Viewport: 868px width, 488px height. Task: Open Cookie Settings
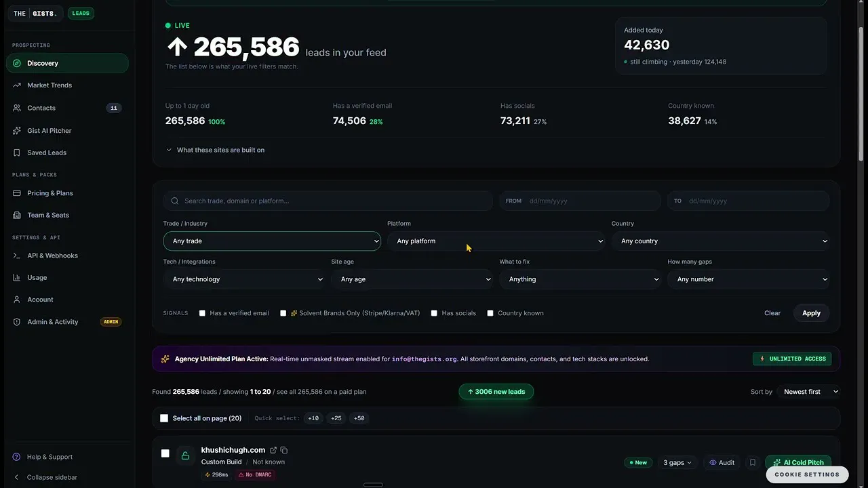(807, 474)
